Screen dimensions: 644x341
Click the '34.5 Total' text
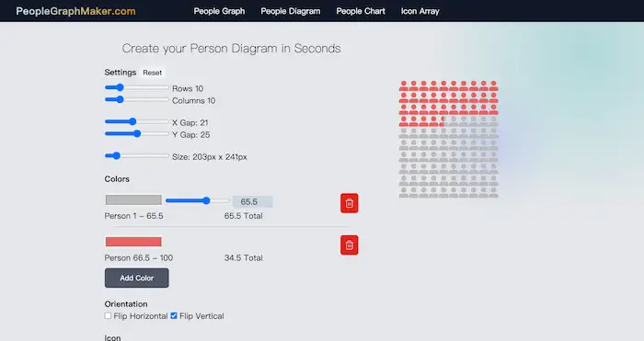click(x=244, y=257)
